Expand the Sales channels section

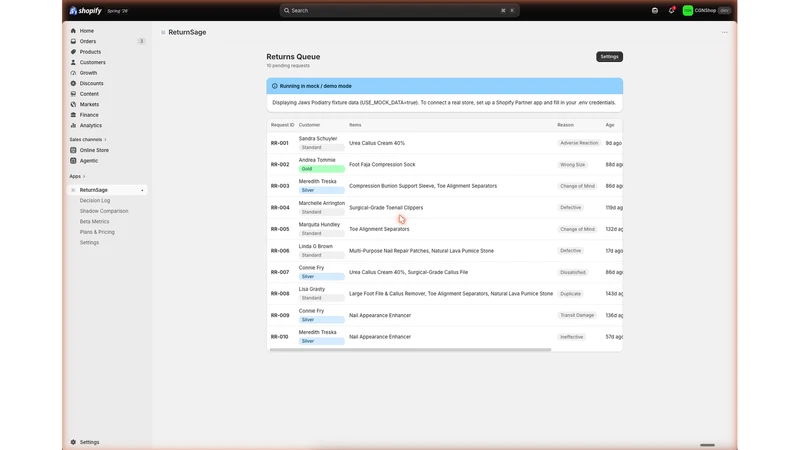pyautogui.click(x=88, y=139)
